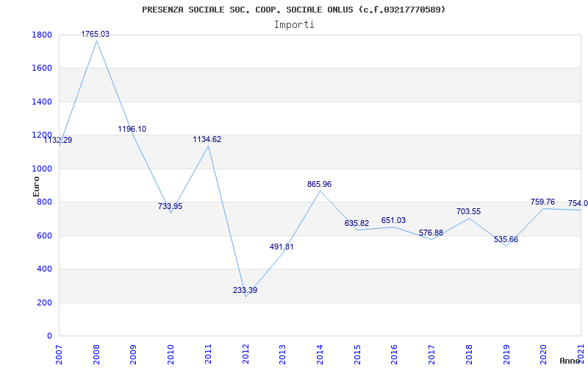Viewport: 588px width, 368px height.
Task: Click the 733.95 data point label
Action: [x=170, y=206]
